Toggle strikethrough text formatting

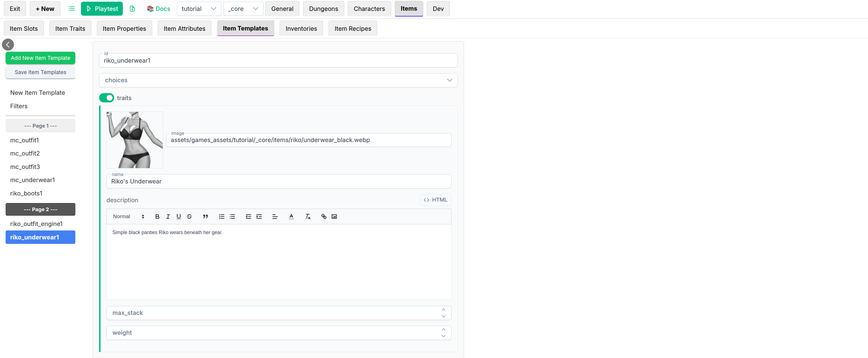point(189,217)
